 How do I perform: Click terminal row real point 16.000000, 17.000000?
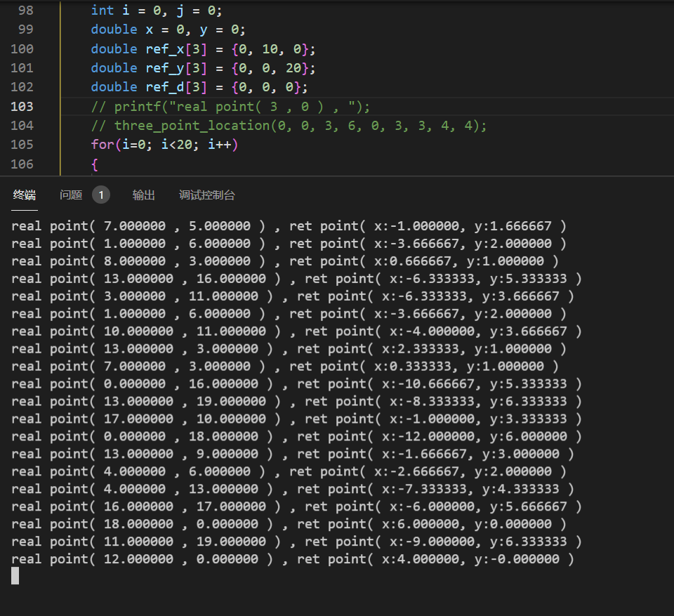coord(296,506)
